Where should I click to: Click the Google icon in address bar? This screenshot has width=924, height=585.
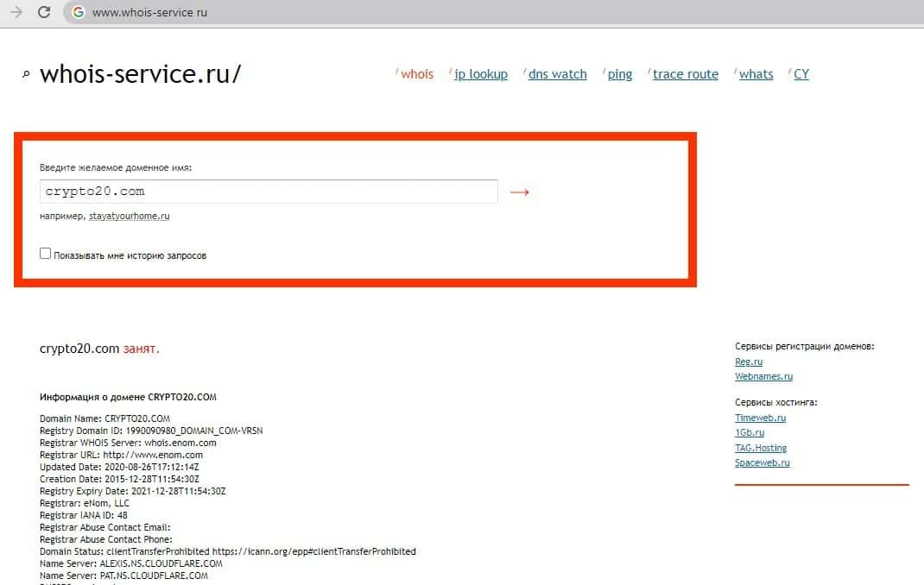click(x=78, y=12)
